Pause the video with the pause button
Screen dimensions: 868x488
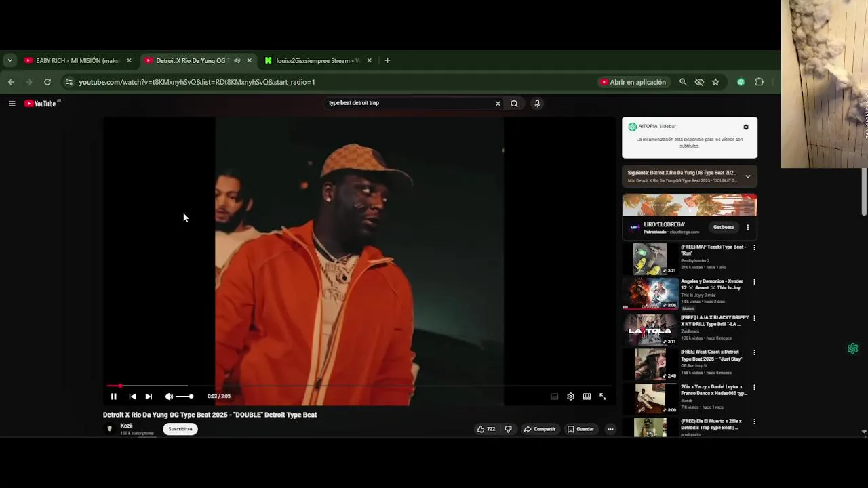coord(114,396)
